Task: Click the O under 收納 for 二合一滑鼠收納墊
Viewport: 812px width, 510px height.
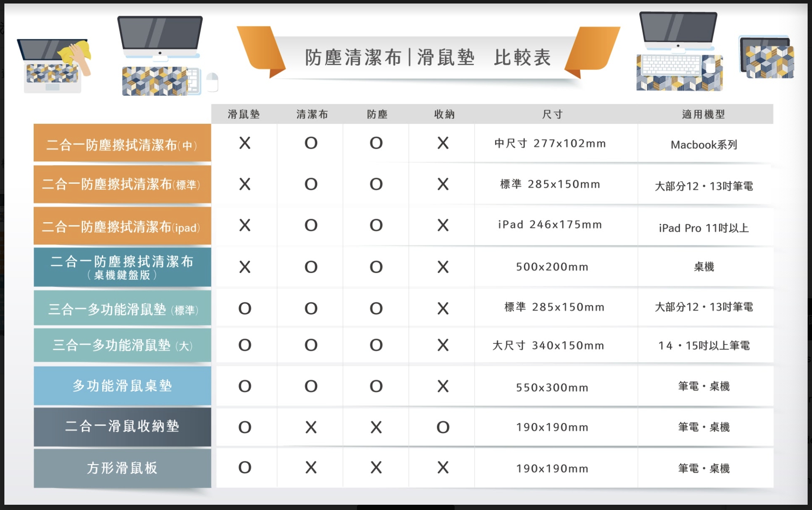Action: click(x=443, y=427)
